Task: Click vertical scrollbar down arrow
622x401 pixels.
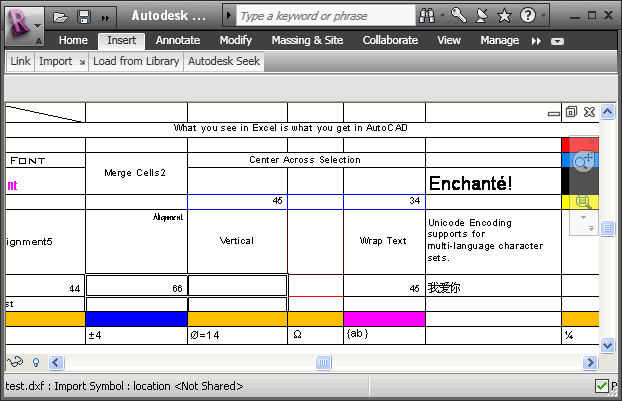Action: 607,345
